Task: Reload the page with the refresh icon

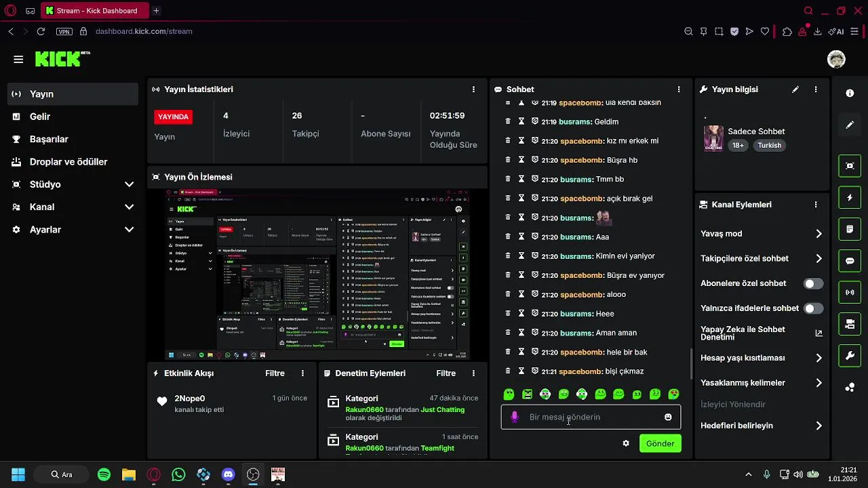Action: point(41,31)
